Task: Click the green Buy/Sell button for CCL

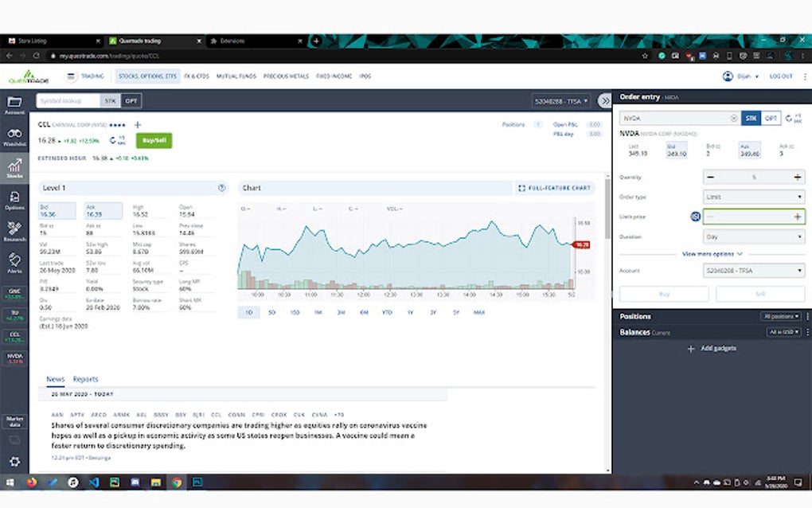Action: 154,140
